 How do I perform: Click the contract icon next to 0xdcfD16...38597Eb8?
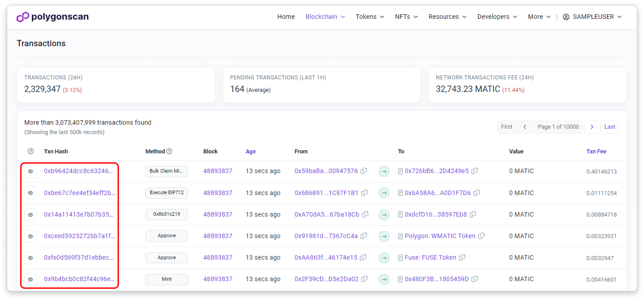pos(400,214)
